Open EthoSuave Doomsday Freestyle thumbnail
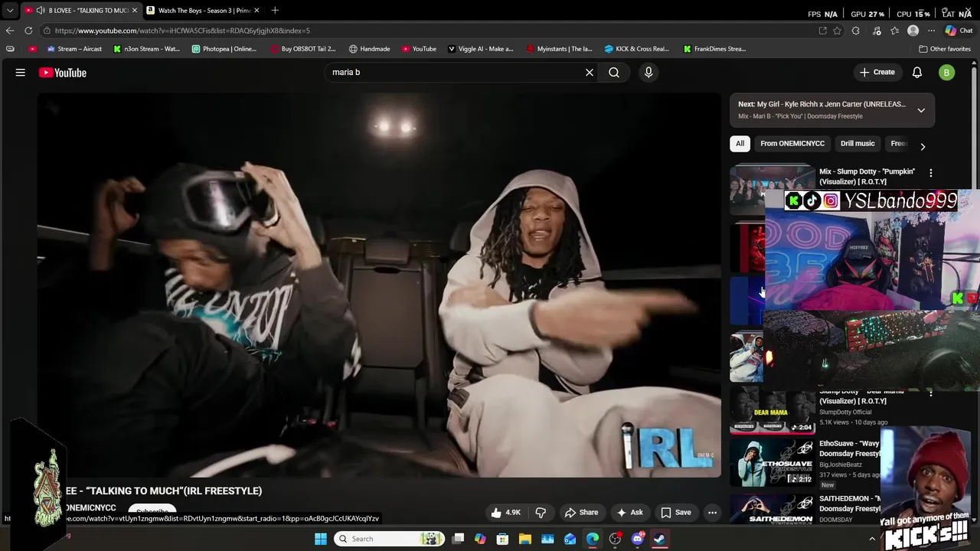This screenshot has width=980, height=551. (x=773, y=462)
